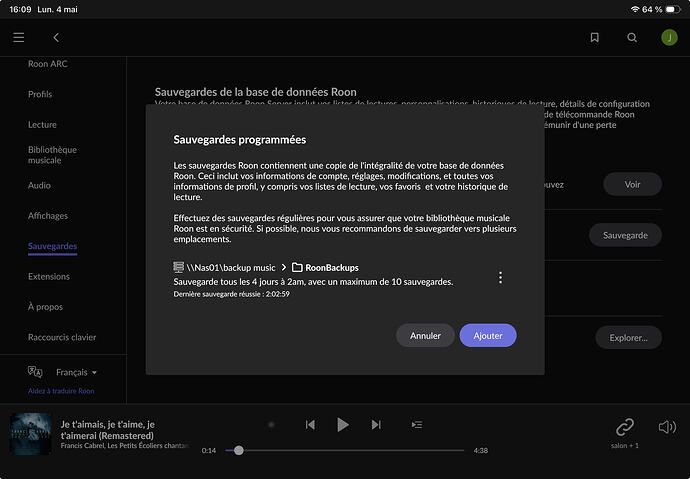Open the hamburger navigation menu
This screenshot has height=479, width=690.
[x=18, y=37]
